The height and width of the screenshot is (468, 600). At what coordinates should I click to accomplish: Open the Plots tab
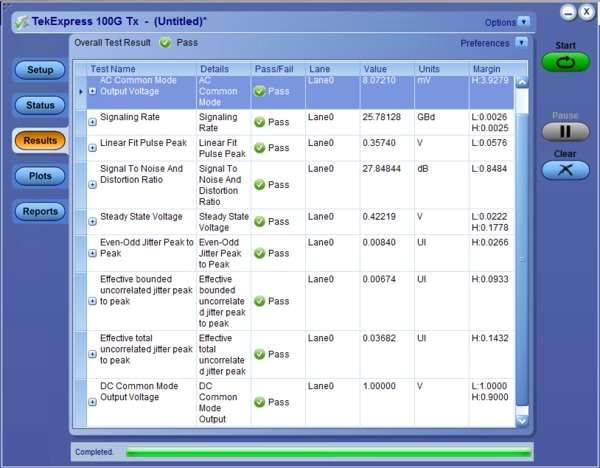40,176
